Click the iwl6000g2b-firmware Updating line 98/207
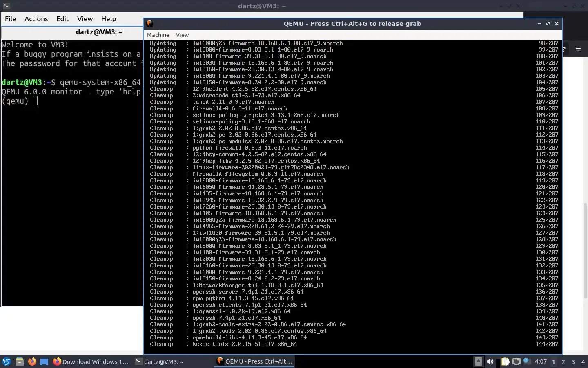Screen dimensions: 588x368 point(354,43)
